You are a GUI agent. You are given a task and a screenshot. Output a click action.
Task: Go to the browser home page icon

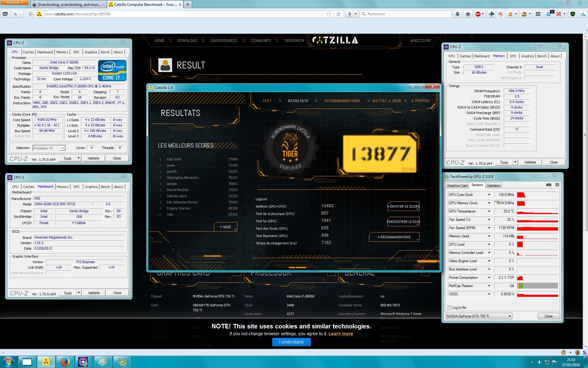tap(468, 14)
